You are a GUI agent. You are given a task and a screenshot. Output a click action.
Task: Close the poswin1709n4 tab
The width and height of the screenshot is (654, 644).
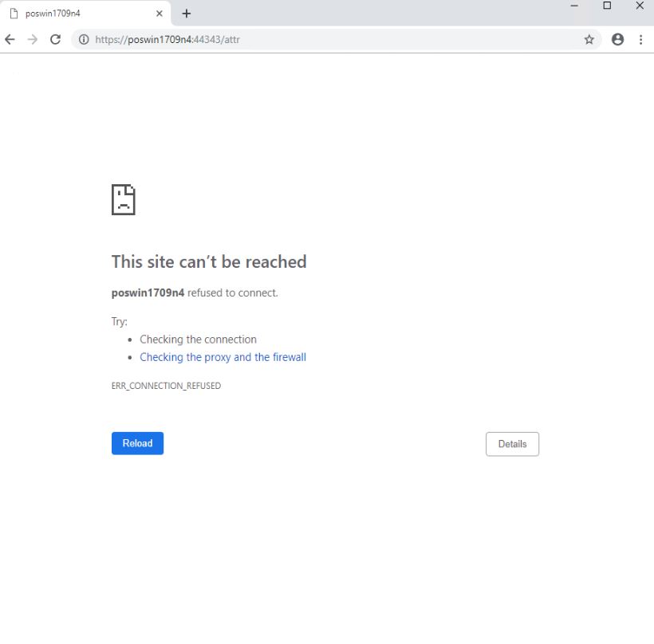point(160,14)
